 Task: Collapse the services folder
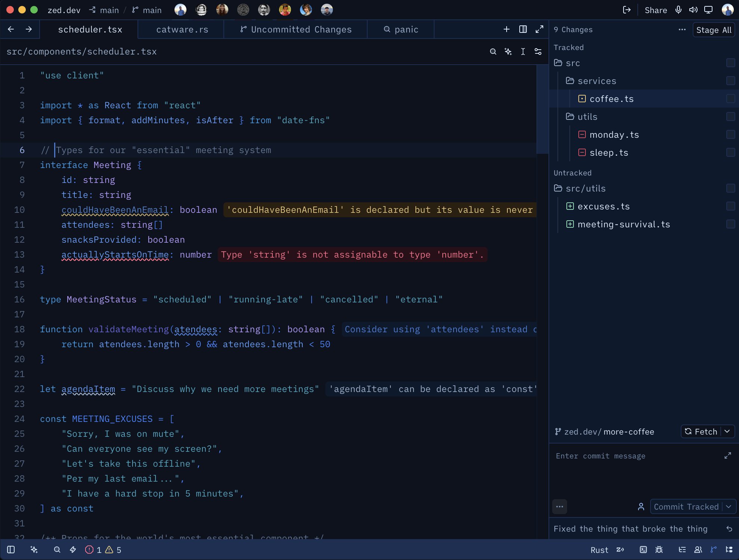click(x=570, y=81)
